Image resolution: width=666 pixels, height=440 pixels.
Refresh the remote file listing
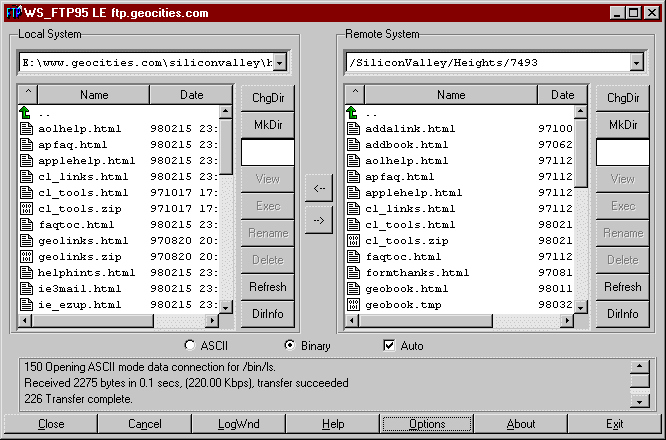[x=623, y=287]
